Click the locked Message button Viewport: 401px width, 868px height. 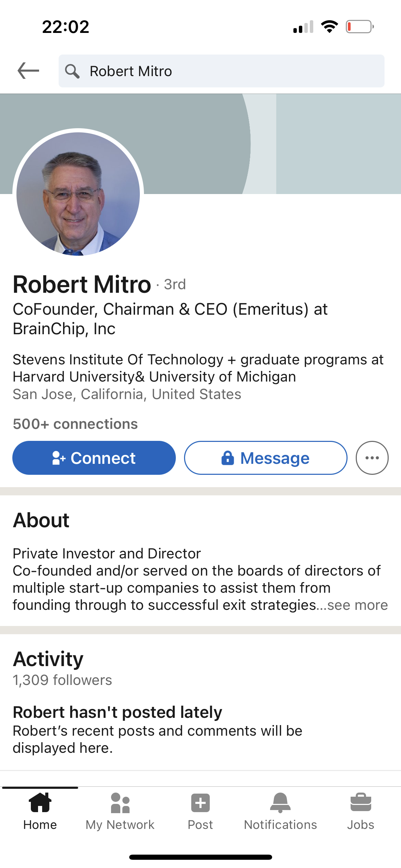266,458
